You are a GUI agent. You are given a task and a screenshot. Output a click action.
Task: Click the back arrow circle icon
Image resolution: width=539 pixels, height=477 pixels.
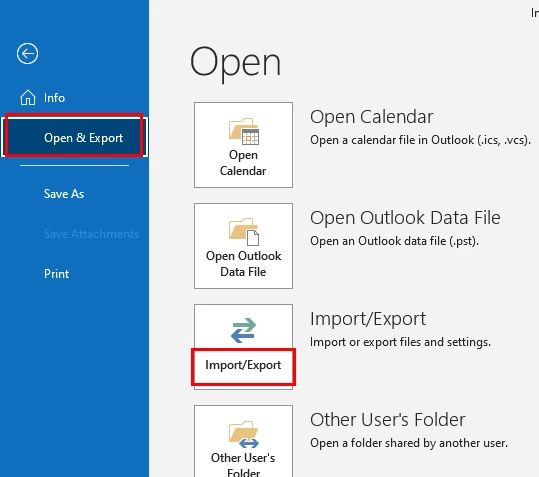[x=28, y=54]
